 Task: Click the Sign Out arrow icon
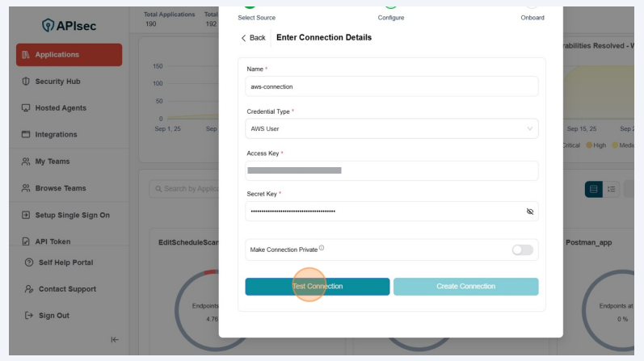tap(28, 316)
